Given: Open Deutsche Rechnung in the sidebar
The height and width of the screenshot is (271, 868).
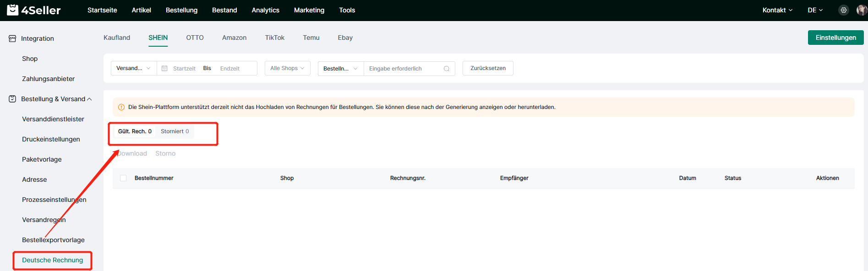Looking at the screenshot, I should pos(53,260).
